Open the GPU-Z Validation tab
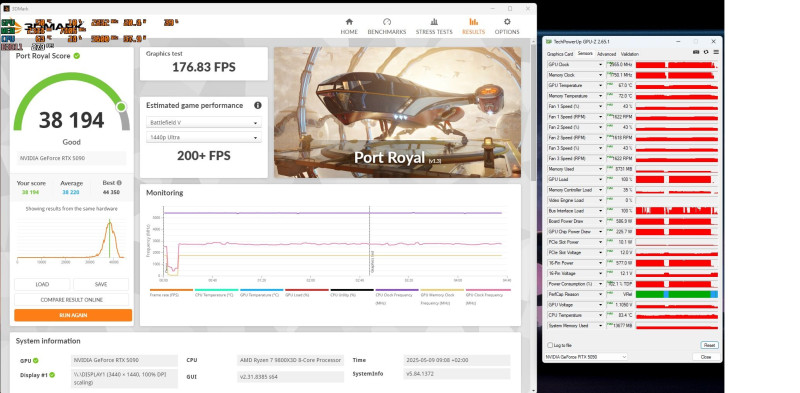 point(630,54)
